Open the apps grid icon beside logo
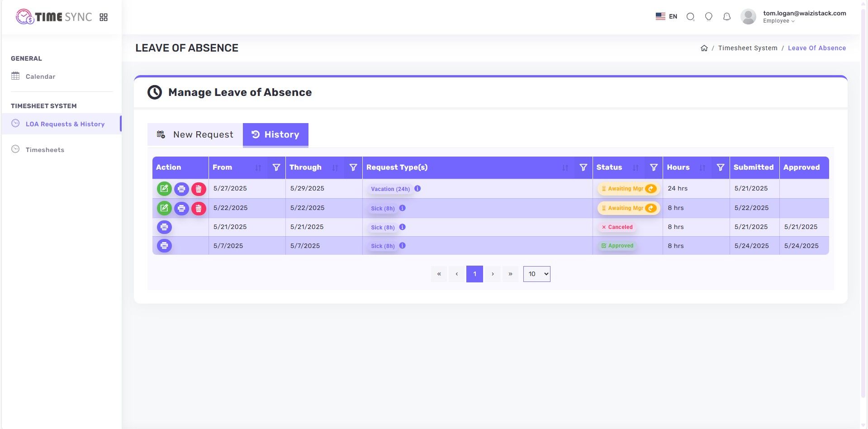This screenshot has width=868, height=429. click(x=104, y=17)
